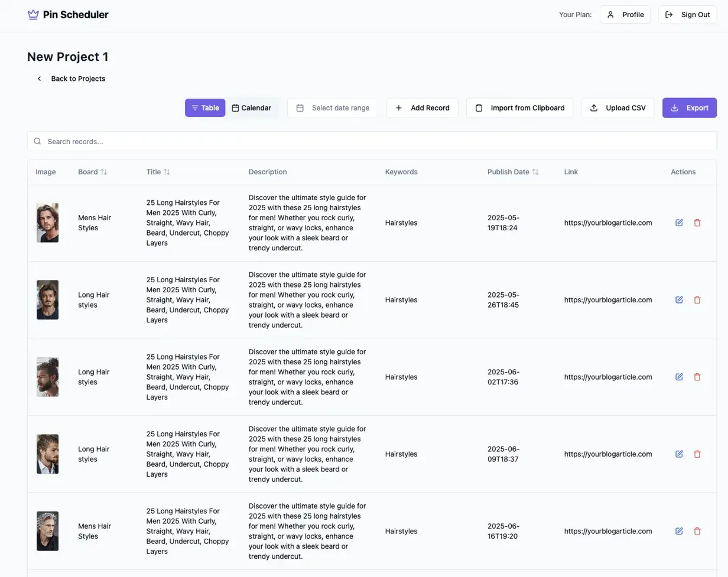Click the edit icon for the 2025-06-16 record

point(679,531)
